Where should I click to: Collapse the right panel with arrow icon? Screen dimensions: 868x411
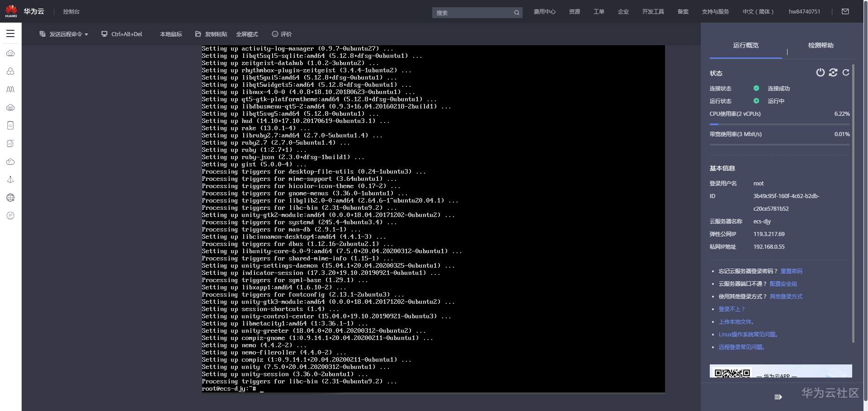[x=778, y=397]
